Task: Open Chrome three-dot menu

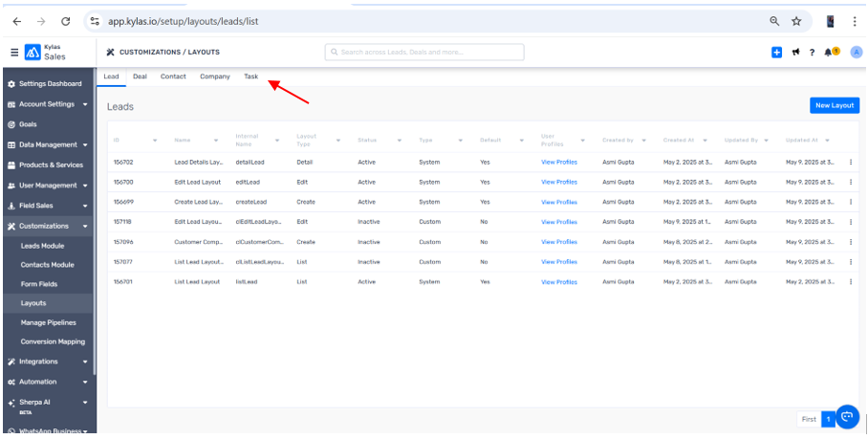Action: click(855, 22)
